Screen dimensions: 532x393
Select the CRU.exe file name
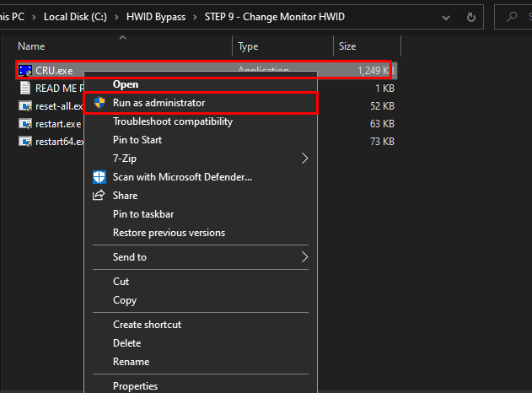(x=54, y=71)
